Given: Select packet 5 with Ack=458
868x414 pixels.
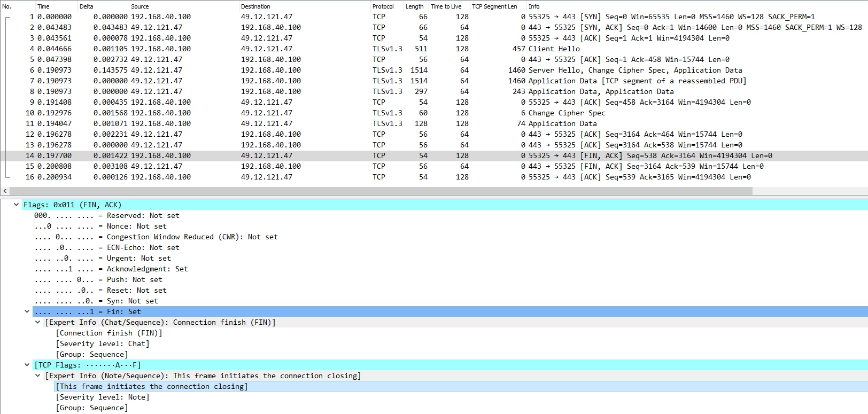Looking at the screenshot, I should (434, 59).
